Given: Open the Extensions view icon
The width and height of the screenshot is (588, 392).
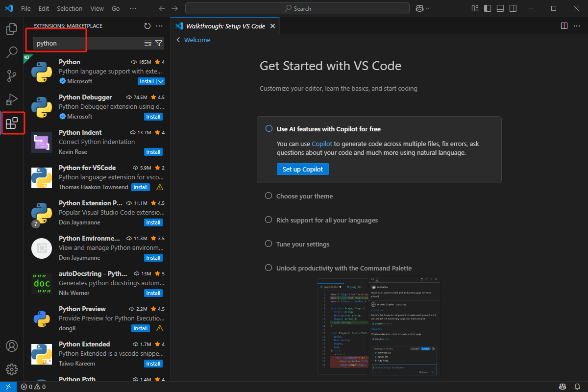Looking at the screenshot, I should point(12,123).
